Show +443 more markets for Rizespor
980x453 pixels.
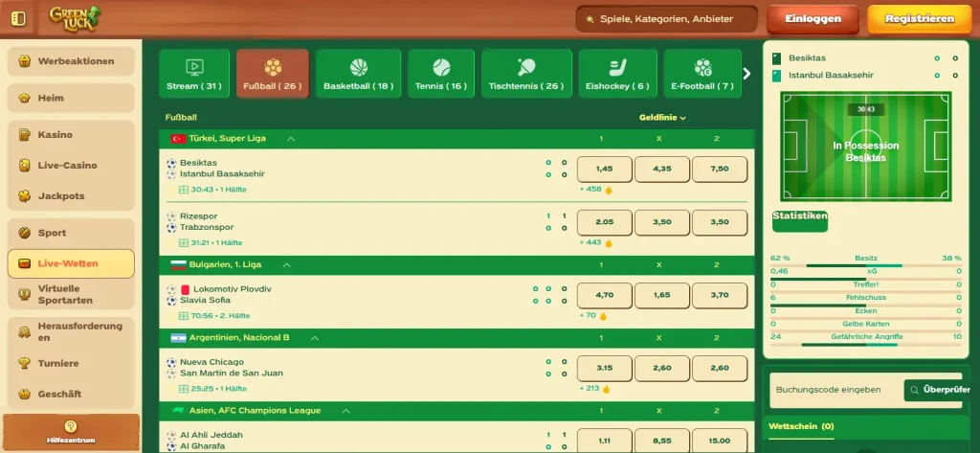pos(590,242)
